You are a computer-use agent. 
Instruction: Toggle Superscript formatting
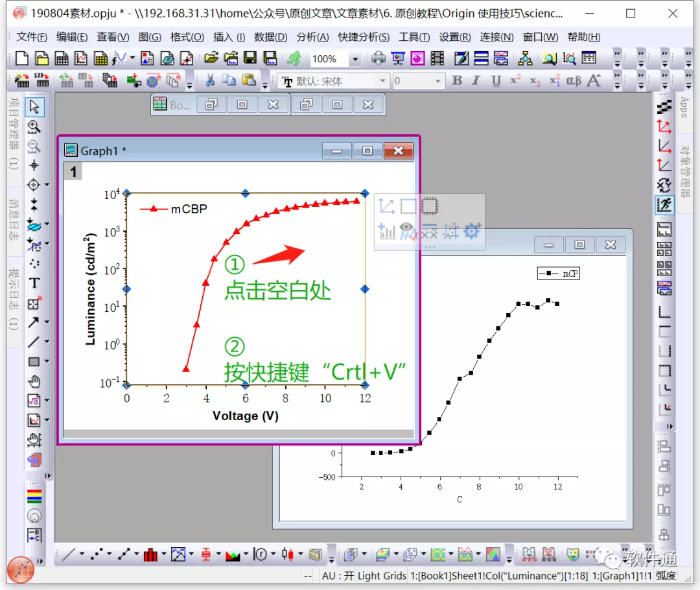click(x=516, y=81)
